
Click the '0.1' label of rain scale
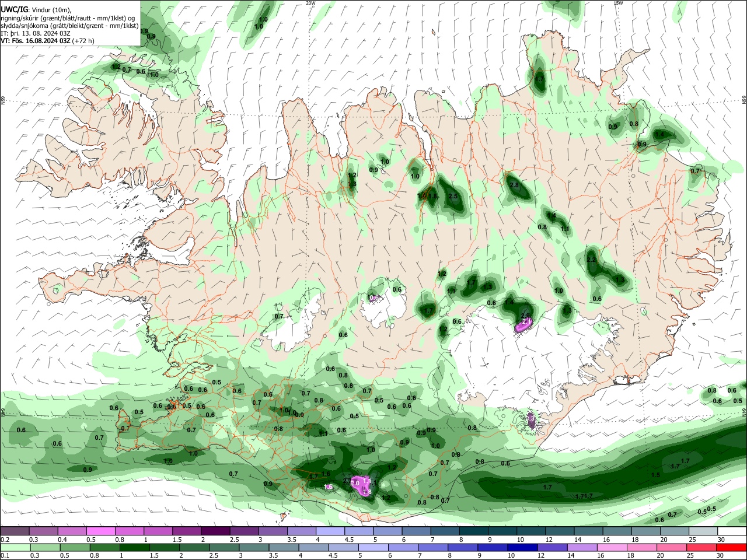pos(5,555)
